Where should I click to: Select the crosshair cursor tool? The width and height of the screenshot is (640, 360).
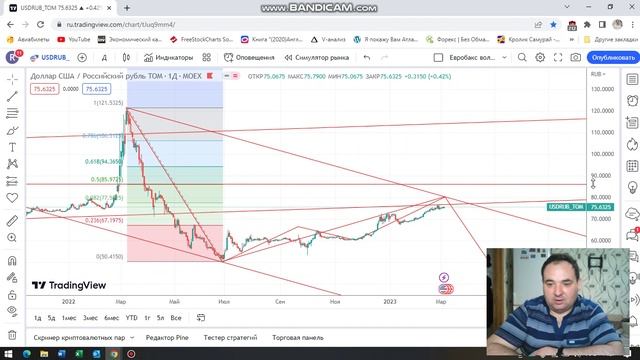tap(12, 79)
